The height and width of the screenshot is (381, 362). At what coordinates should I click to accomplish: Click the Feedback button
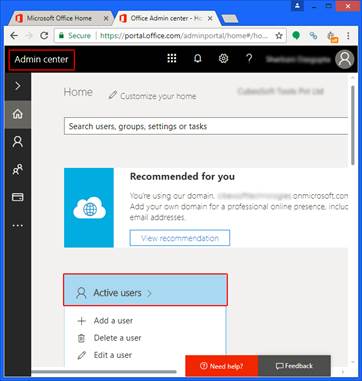[x=294, y=366]
